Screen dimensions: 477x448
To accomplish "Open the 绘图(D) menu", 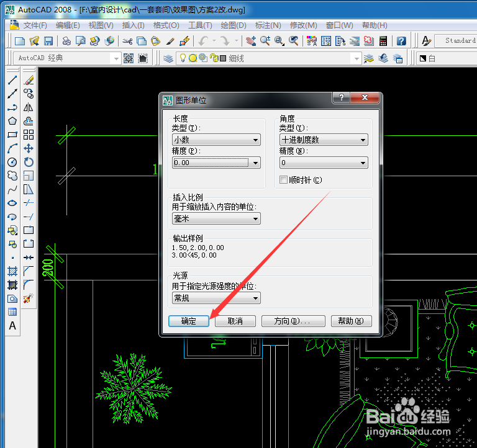I will [234, 25].
